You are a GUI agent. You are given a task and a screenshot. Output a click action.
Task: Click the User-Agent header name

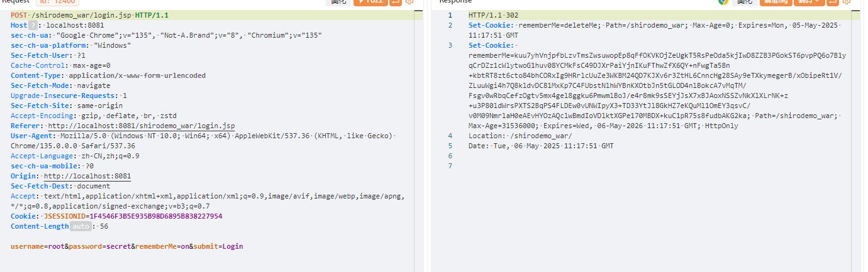pos(31,136)
